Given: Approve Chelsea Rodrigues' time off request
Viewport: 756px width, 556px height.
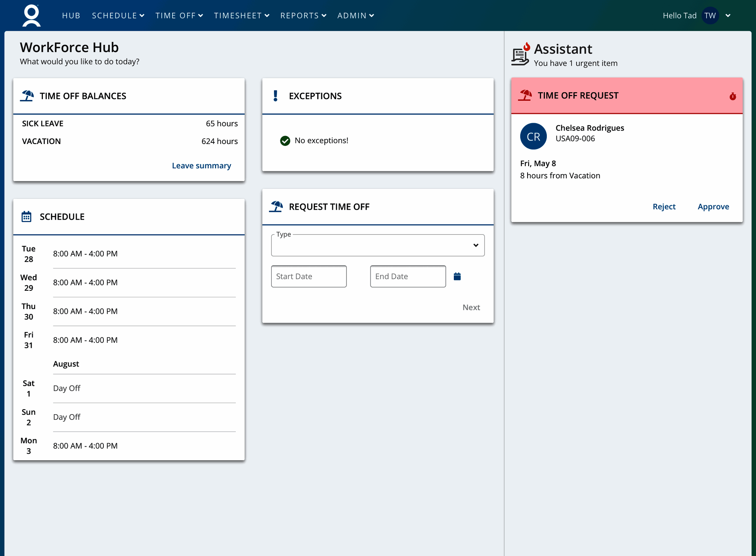Looking at the screenshot, I should tap(713, 207).
